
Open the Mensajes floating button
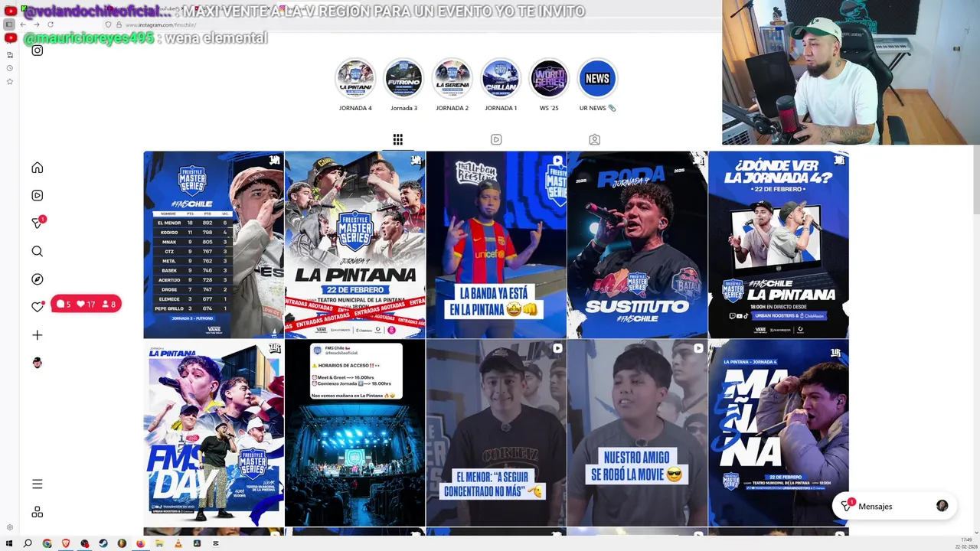coord(894,506)
